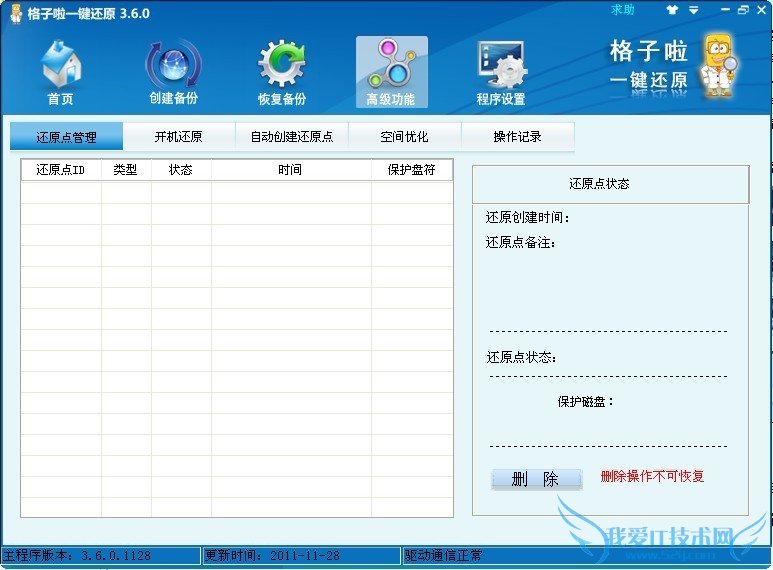This screenshot has width=773, height=570.
Task: Sort by the 保护盘符 column header
Action: (412, 170)
